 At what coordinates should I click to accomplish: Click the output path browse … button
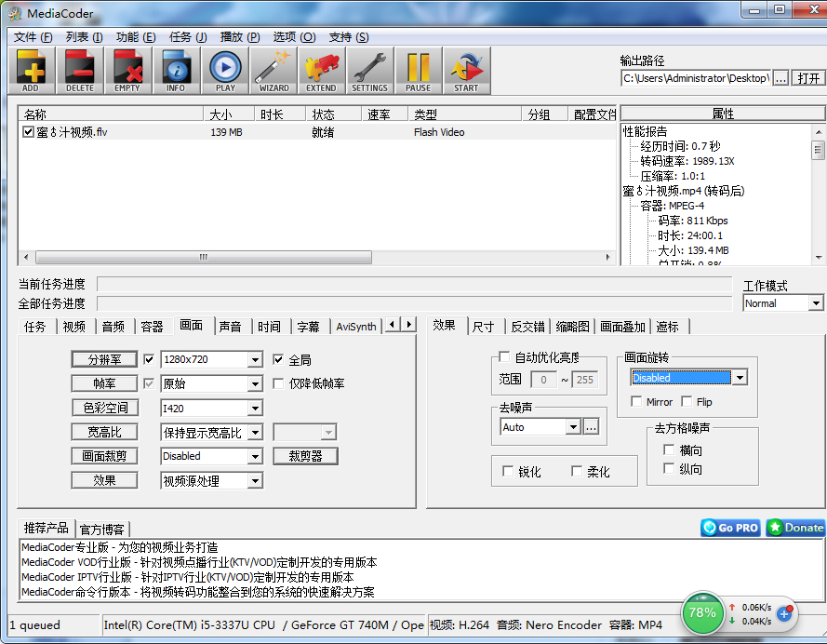[781, 78]
